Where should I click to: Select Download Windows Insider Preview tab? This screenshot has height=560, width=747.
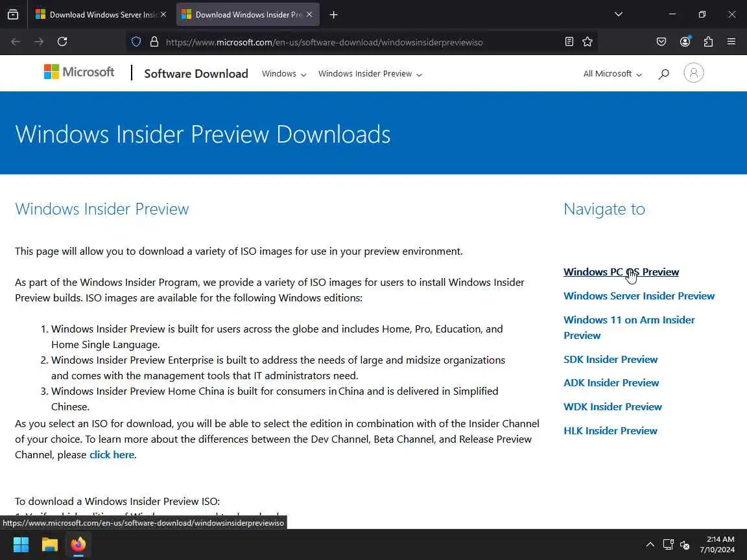pyautogui.click(x=248, y=15)
